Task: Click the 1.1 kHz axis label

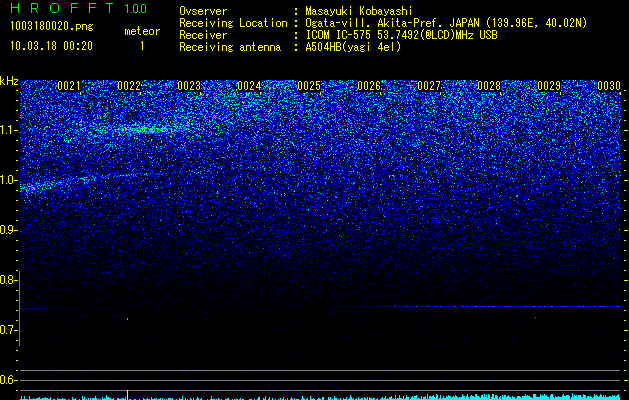Action: click(8, 130)
